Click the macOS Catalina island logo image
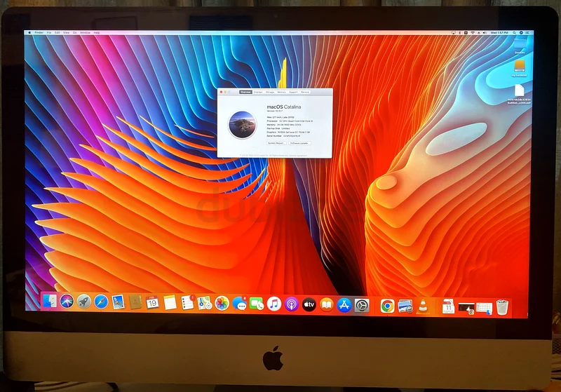 (x=242, y=125)
